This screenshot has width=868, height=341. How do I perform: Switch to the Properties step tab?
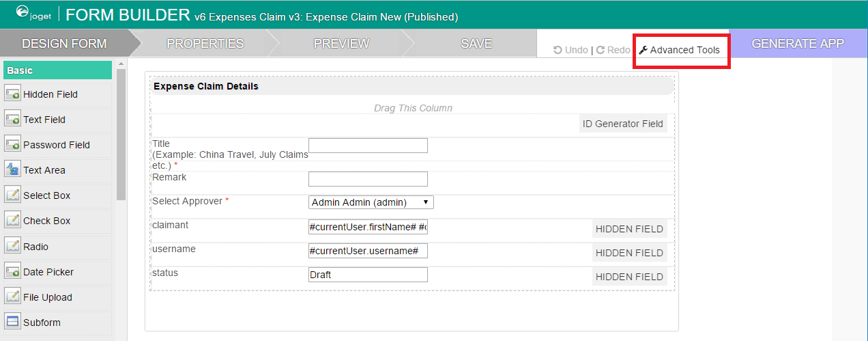(x=205, y=44)
